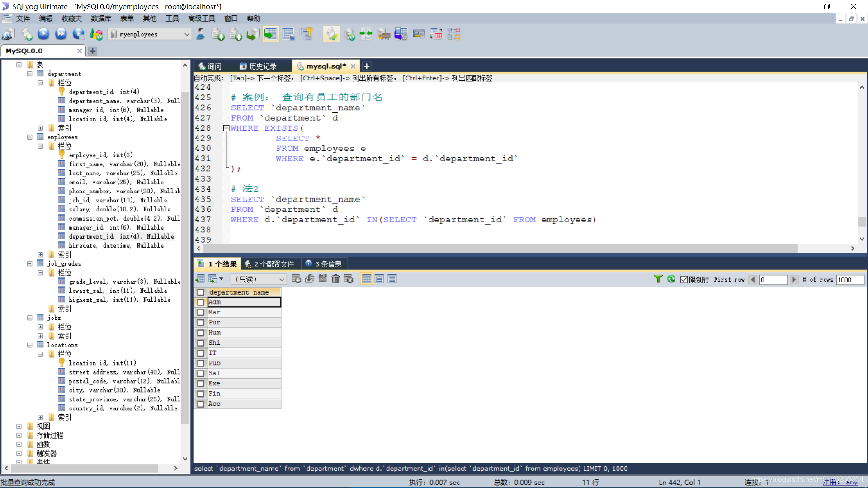Refresh results with green refresh icon
The width and height of the screenshot is (868, 488).
[671, 279]
